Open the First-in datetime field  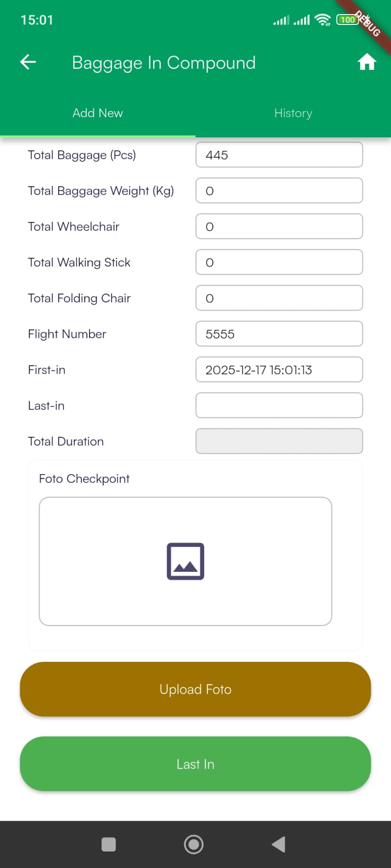point(279,370)
